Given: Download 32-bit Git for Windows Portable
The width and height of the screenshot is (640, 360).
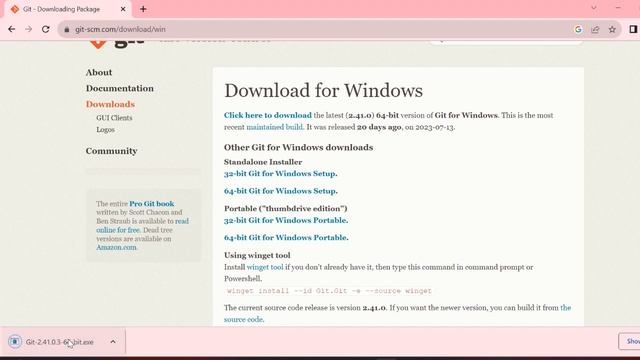Looking at the screenshot, I should 286,220.
